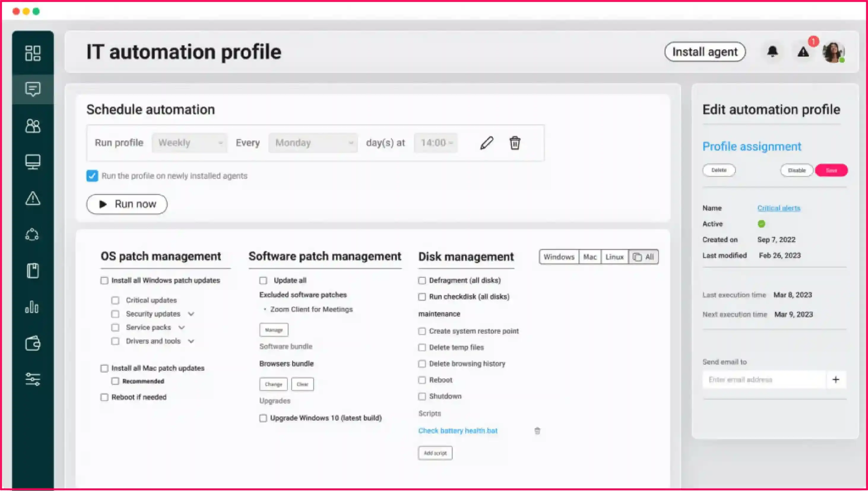Open the knowledge book sidebar icon
The width and height of the screenshot is (868, 491).
pyautogui.click(x=33, y=271)
